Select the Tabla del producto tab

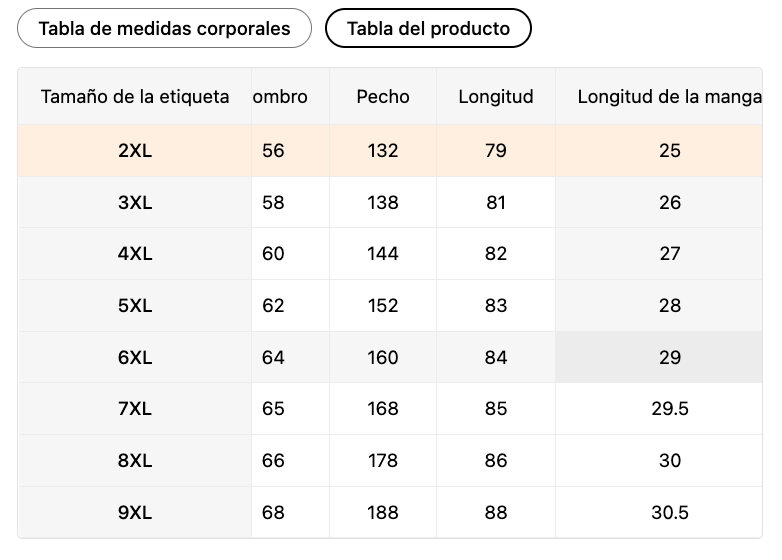tap(428, 29)
